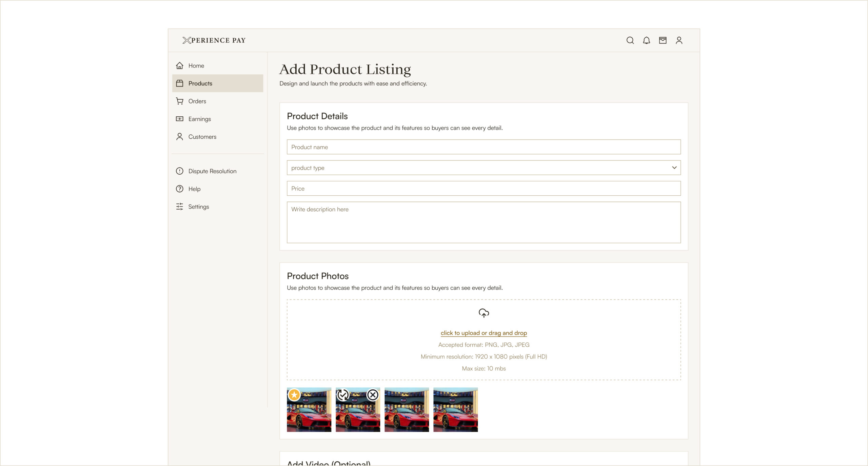Image resolution: width=868 pixels, height=466 pixels.
Task: Select the fourth car photo thumbnail
Action: 455,410
